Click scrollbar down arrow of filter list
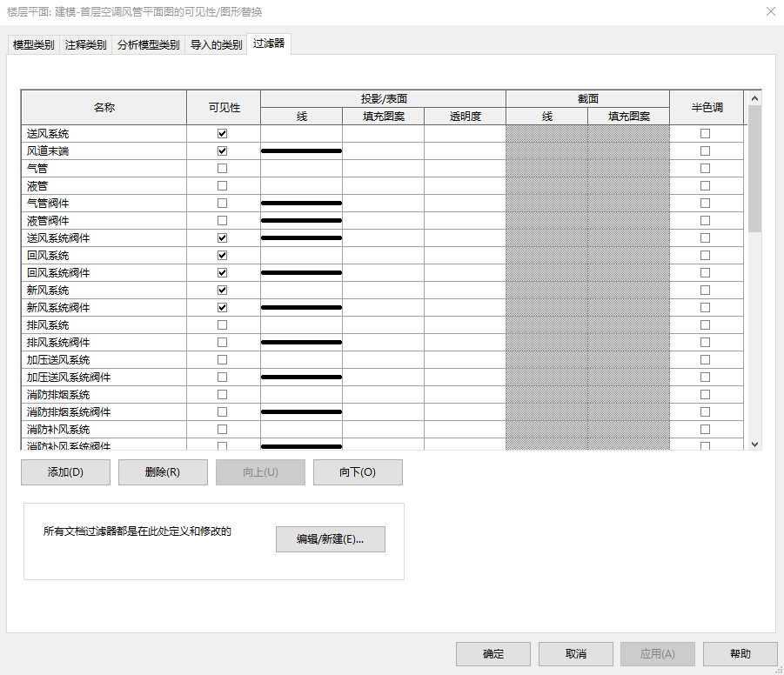Screen dimensions: 784x675 755,444
